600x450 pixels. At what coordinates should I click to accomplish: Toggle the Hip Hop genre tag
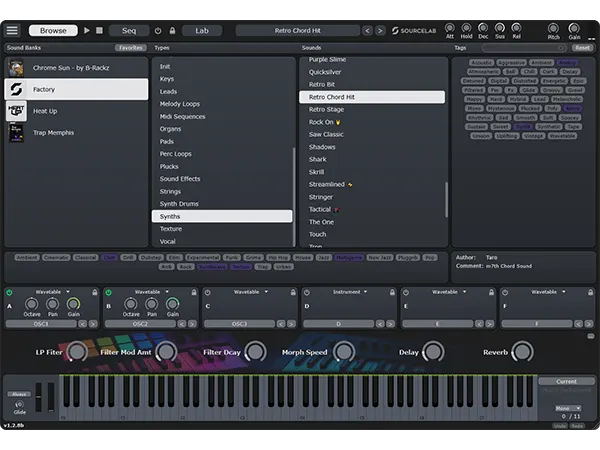(278, 258)
